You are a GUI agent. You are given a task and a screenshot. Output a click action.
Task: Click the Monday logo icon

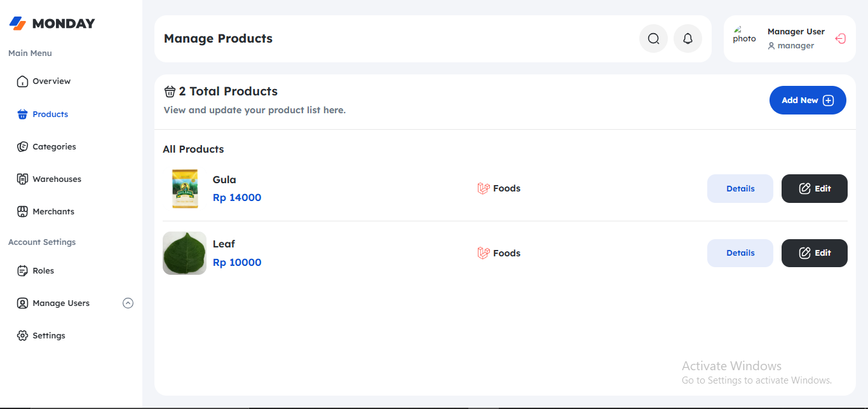tap(18, 24)
